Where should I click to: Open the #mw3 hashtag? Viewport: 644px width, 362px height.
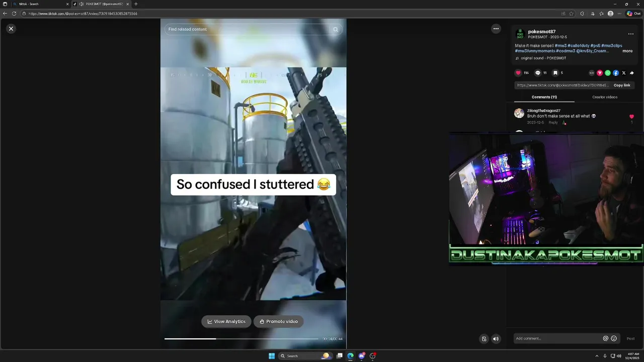pyautogui.click(x=560, y=46)
